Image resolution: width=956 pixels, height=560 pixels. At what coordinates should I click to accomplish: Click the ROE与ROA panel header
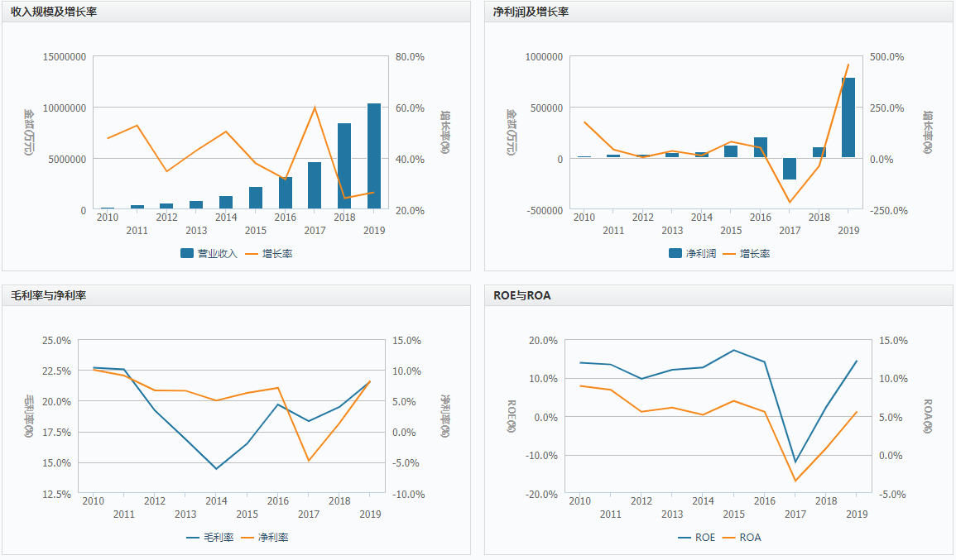coord(521,295)
